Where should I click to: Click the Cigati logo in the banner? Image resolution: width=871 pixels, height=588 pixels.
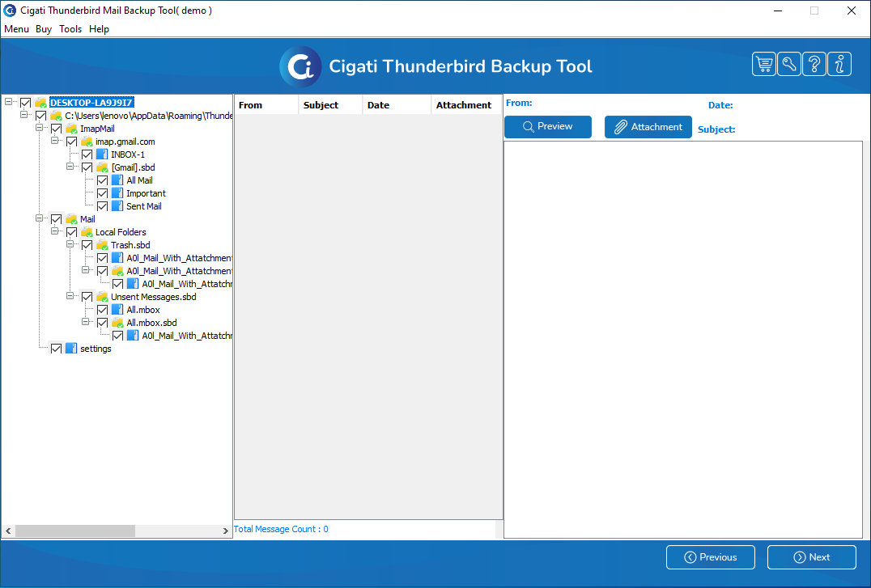300,66
